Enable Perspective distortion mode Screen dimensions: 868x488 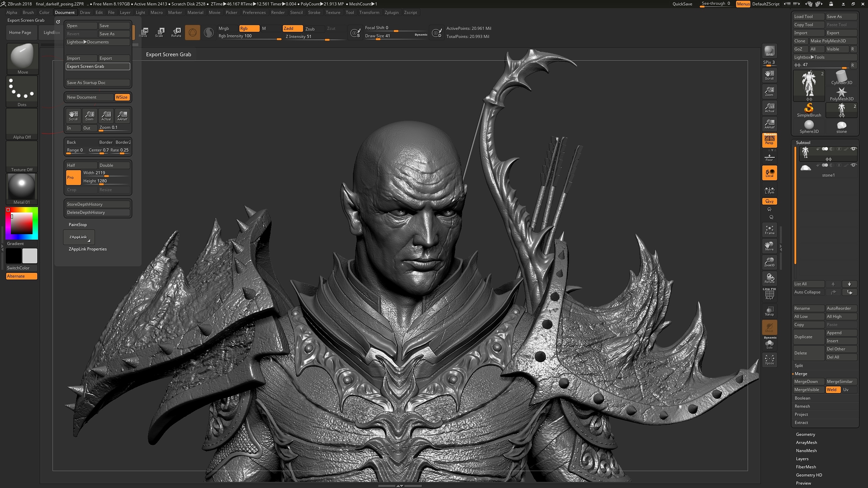click(769, 141)
